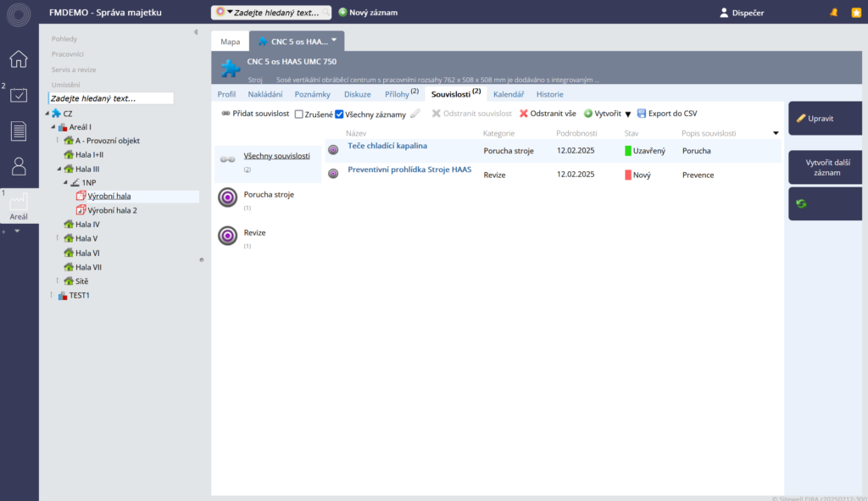Collapse the left panel arrow icon

(x=196, y=32)
